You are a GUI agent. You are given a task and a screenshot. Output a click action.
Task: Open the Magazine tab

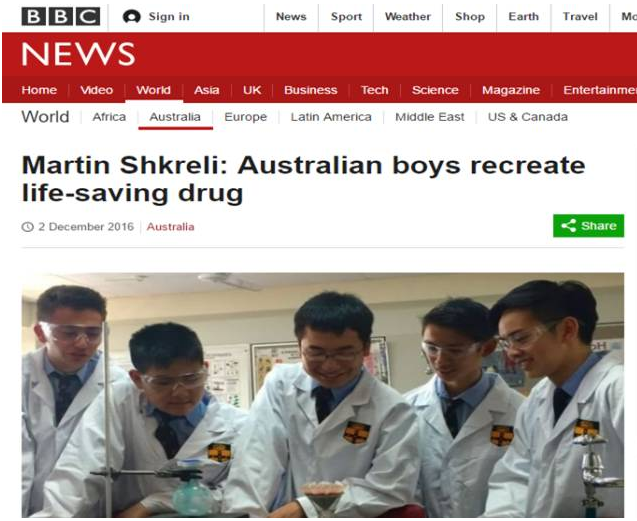coord(511,90)
